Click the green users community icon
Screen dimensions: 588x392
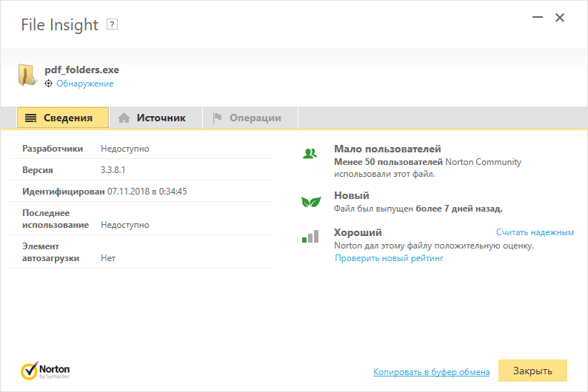click(x=310, y=154)
